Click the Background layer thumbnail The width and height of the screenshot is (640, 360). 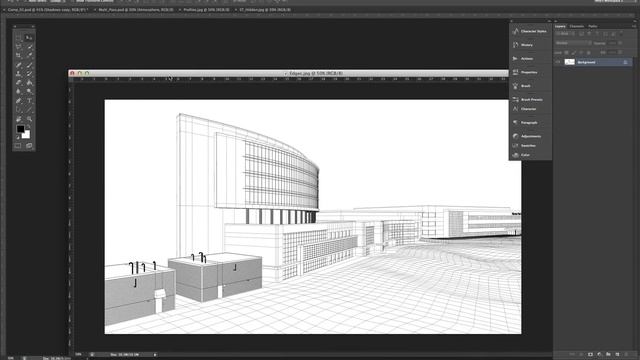point(569,62)
